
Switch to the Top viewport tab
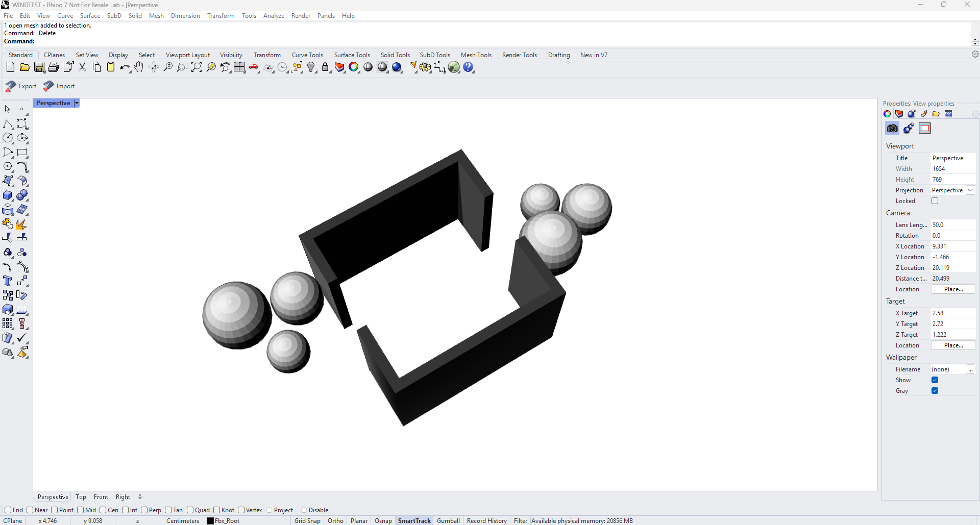pyautogui.click(x=80, y=496)
